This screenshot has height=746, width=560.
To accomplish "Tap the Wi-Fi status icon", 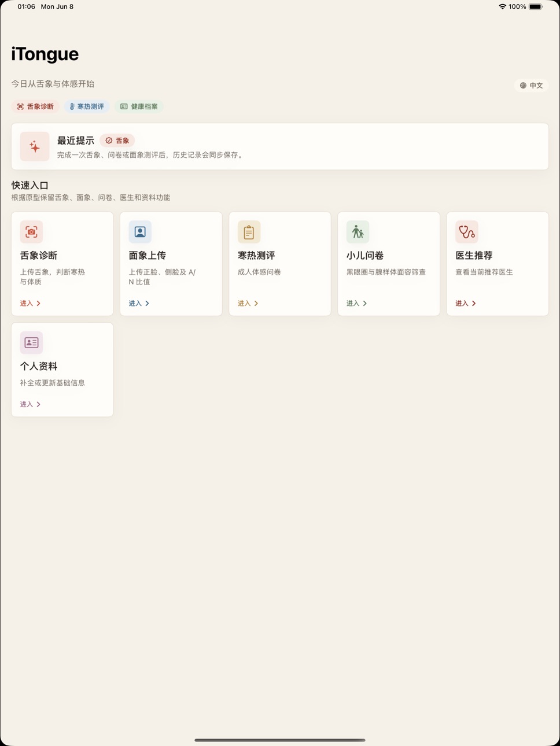I will coord(502,7).
